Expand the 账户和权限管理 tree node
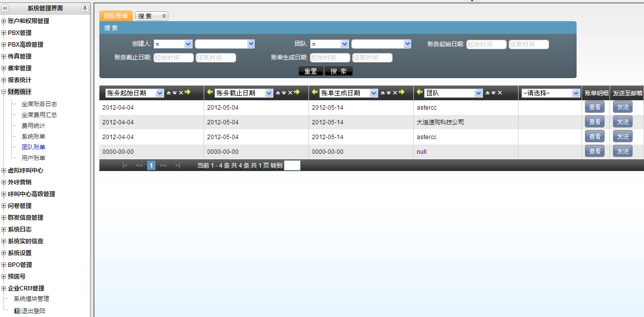The height and width of the screenshot is (317, 644). tap(4, 21)
